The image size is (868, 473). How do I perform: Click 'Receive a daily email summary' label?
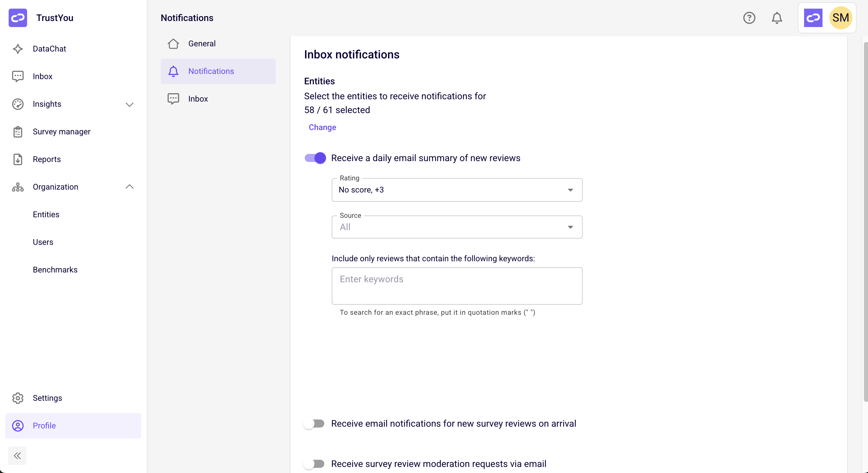pos(426,158)
